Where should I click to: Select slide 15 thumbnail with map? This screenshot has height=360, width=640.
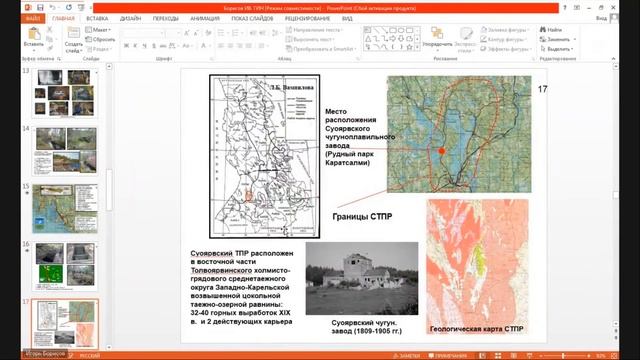pyautogui.click(x=64, y=209)
